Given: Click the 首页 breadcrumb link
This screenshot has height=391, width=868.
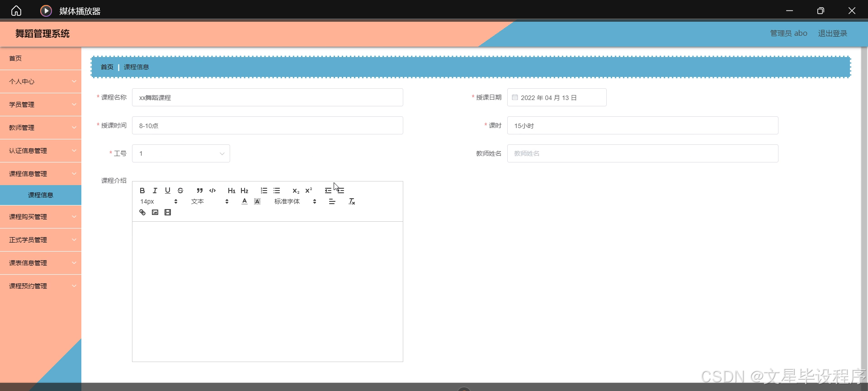Looking at the screenshot, I should [x=107, y=67].
